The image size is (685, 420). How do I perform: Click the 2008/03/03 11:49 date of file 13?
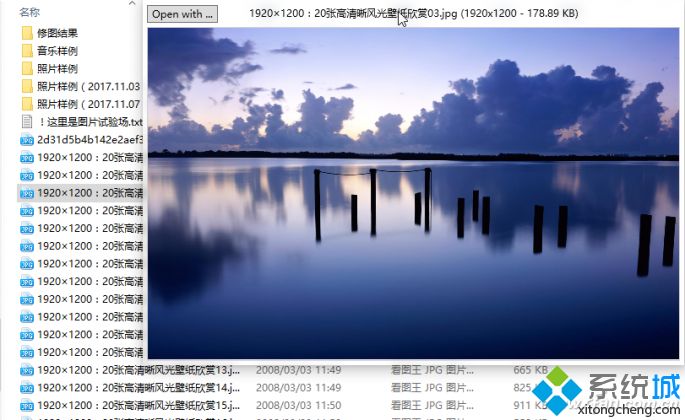[x=298, y=370]
